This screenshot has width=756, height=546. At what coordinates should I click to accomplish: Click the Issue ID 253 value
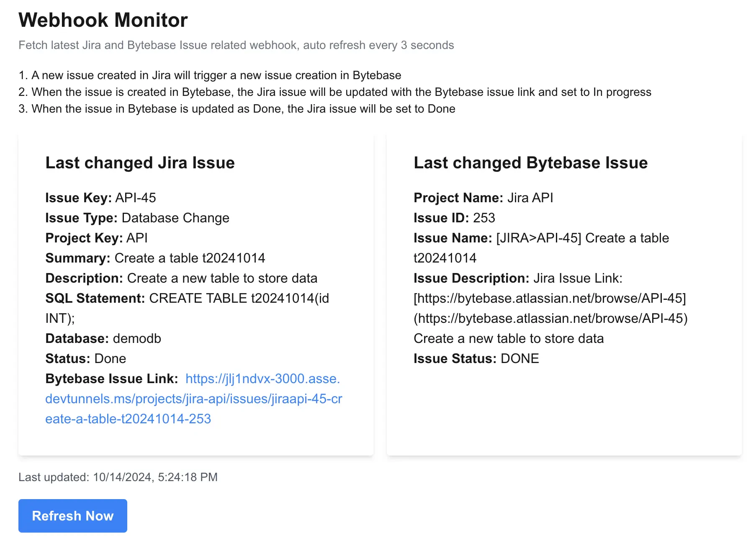click(454, 218)
